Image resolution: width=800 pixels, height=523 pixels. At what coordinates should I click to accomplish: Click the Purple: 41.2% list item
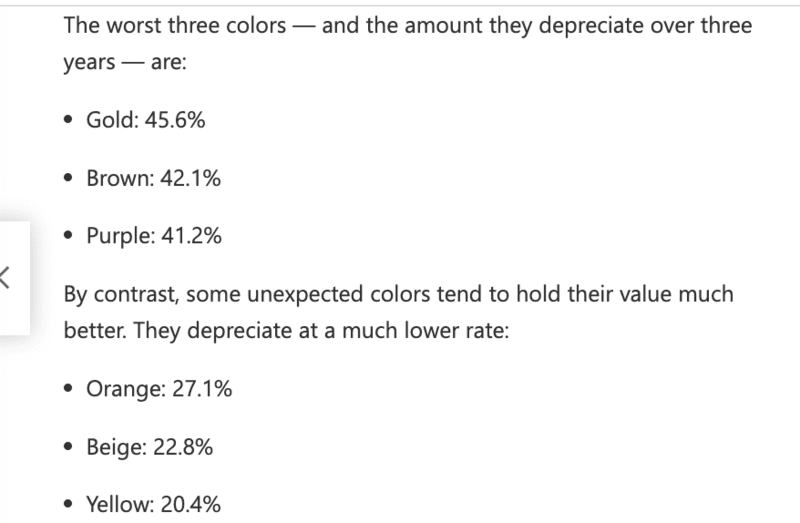pyautogui.click(x=154, y=236)
